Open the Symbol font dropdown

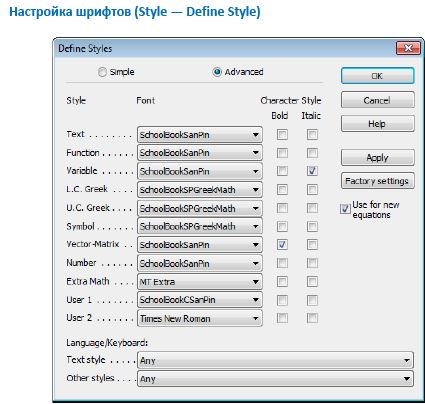click(x=200, y=227)
